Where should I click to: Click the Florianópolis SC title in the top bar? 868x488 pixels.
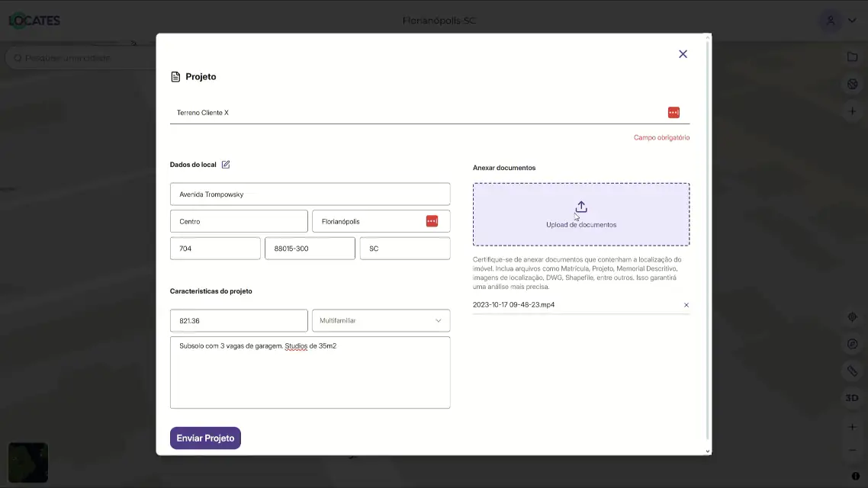click(439, 21)
